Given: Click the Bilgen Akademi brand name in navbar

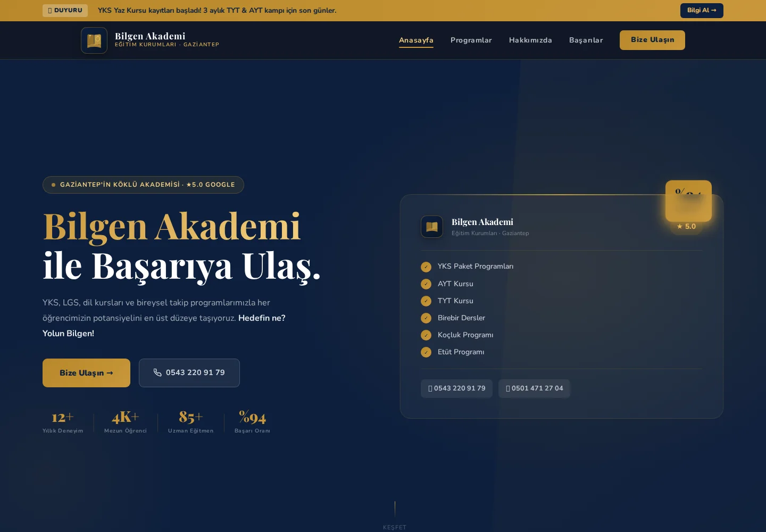Looking at the screenshot, I should click(150, 36).
